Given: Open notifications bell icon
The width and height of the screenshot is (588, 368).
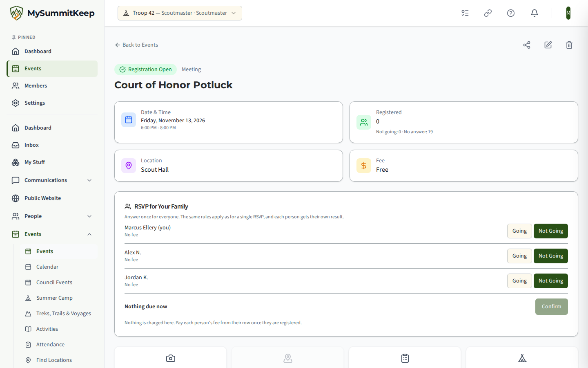Looking at the screenshot, I should click(x=535, y=13).
